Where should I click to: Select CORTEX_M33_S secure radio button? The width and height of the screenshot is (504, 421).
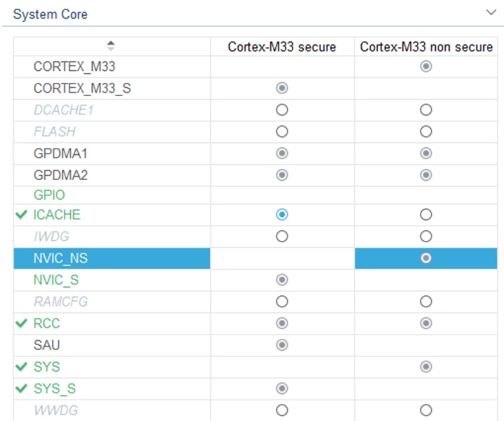(x=282, y=88)
